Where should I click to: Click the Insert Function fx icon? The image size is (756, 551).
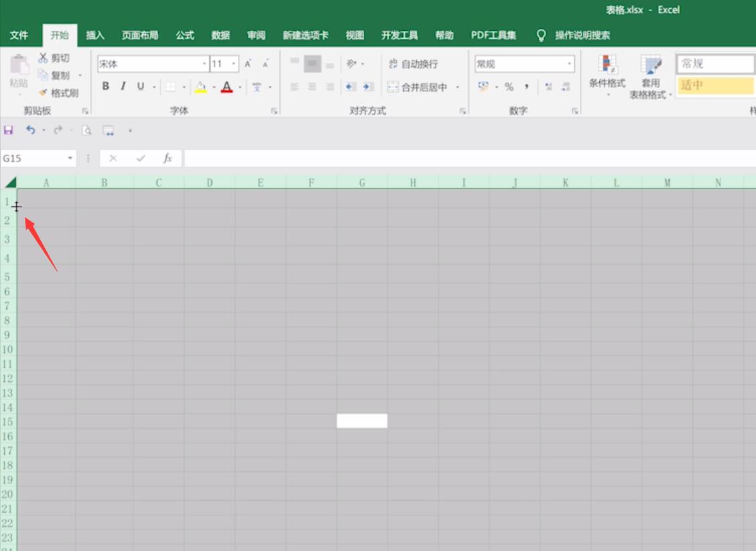tap(168, 158)
